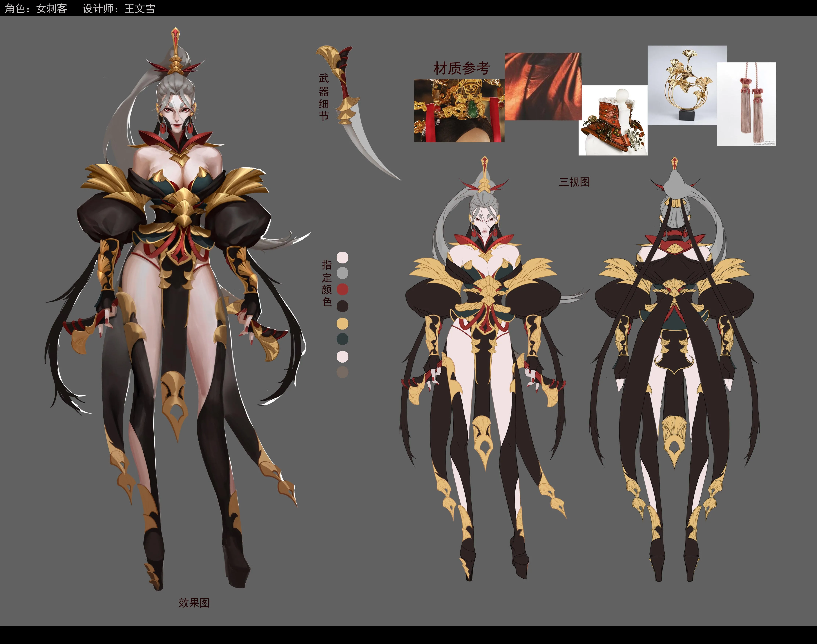Pick the faded brown bottom swatch
Screen dimensions: 817x644
pos(342,372)
